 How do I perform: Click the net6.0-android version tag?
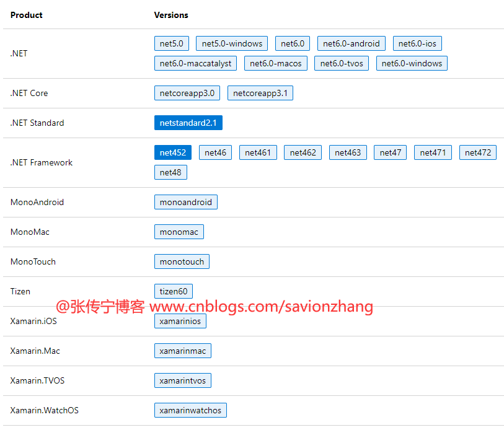click(x=351, y=43)
